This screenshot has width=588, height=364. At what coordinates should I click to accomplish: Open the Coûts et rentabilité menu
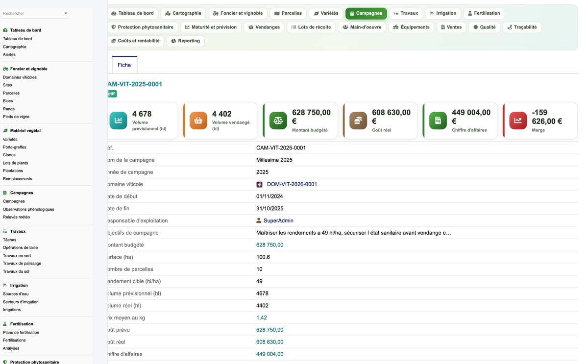click(x=136, y=41)
